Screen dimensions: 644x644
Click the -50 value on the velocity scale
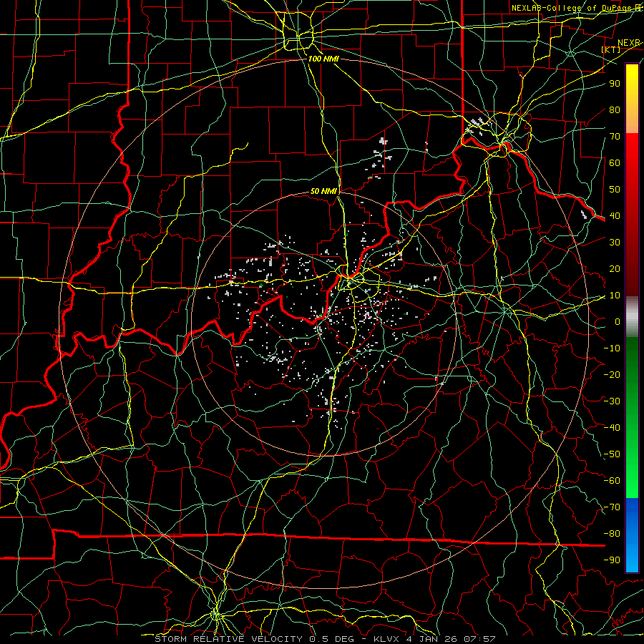[612, 454]
